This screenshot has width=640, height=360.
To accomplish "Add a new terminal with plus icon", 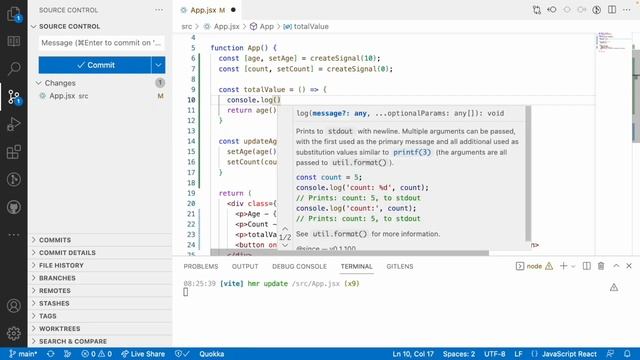I will click(563, 266).
